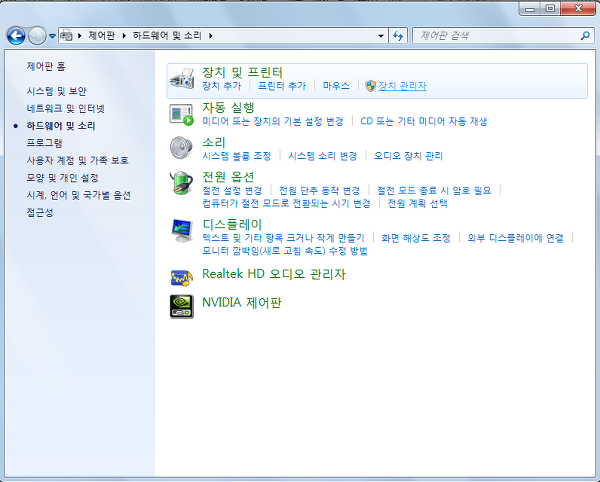
Task: Expand the root arrow before 제어판 breadcrumb
Action: (80, 36)
